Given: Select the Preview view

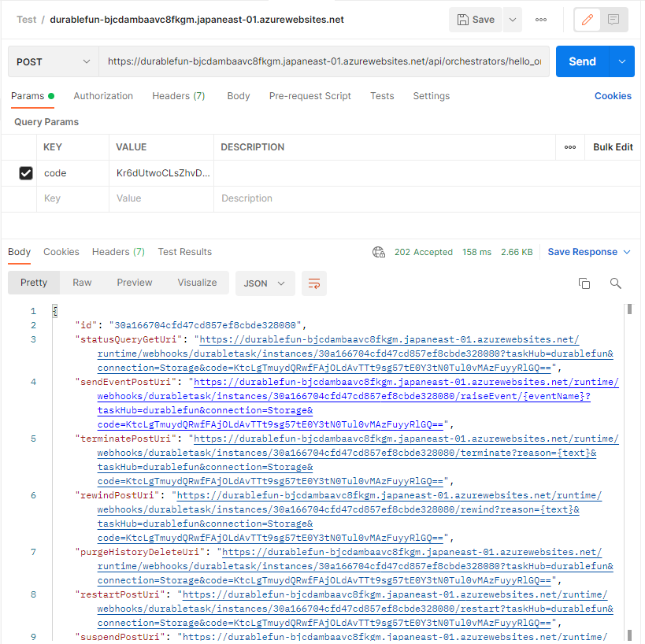Looking at the screenshot, I should coord(135,283).
